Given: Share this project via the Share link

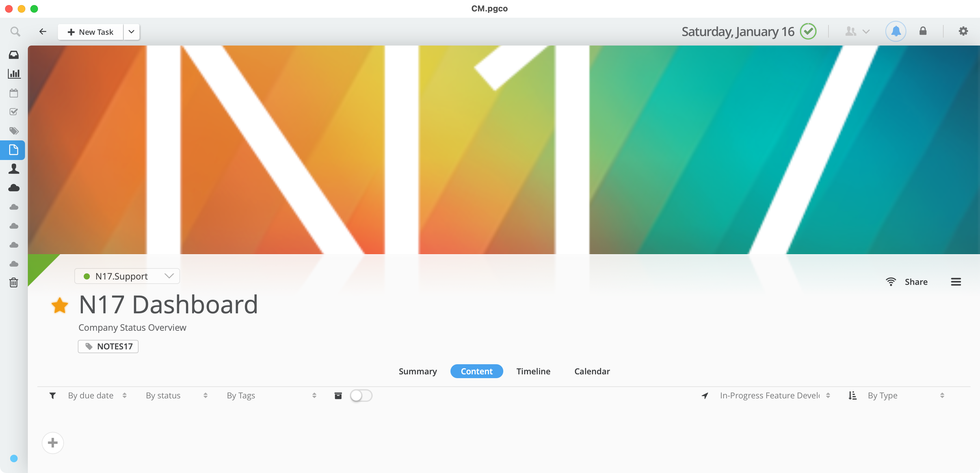Looking at the screenshot, I should coord(916,282).
